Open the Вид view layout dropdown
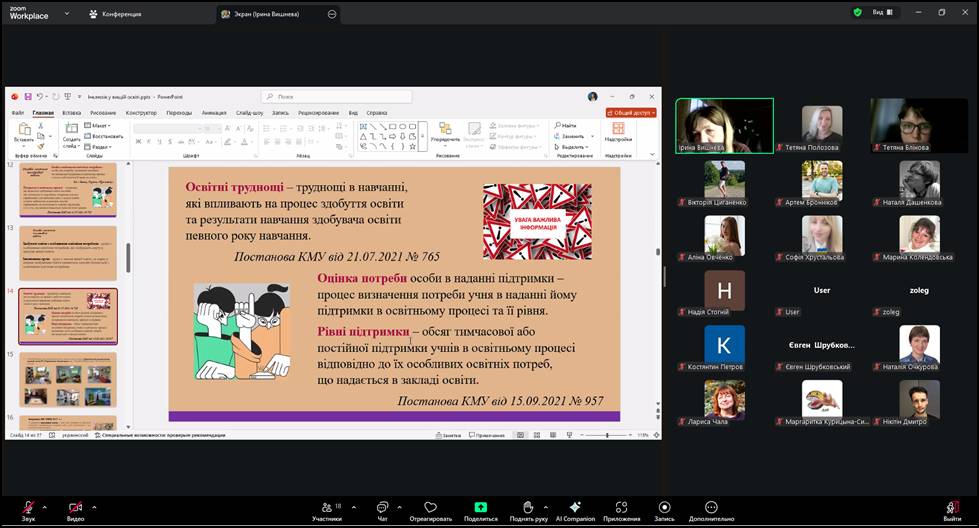Image resolution: width=979 pixels, height=528 pixels. pos(882,13)
